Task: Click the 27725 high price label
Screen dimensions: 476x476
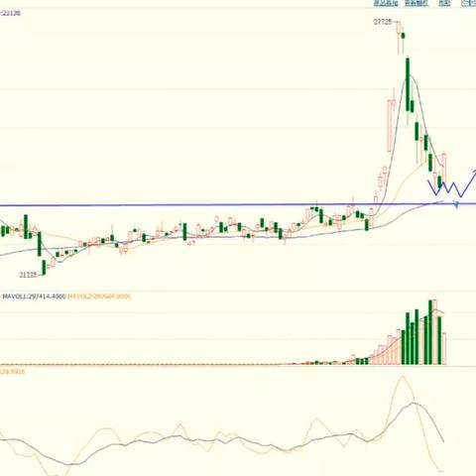Action: click(x=383, y=22)
